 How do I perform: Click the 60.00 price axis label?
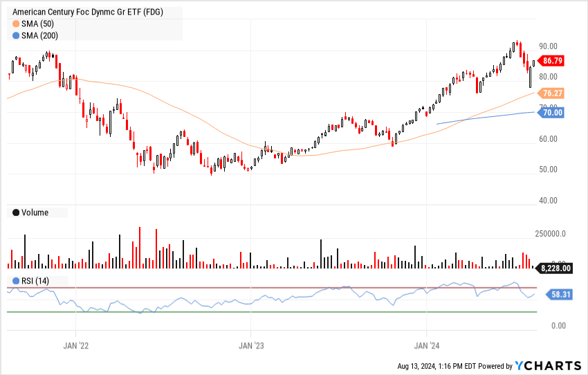(x=549, y=139)
